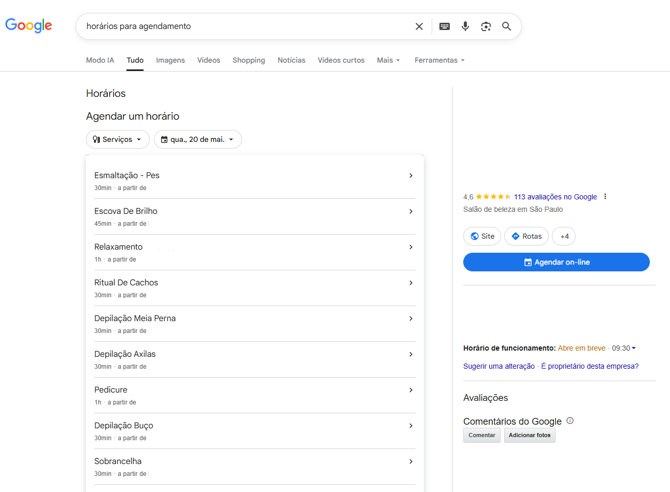Clear the search box with the X icon
The height and width of the screenshot is (492, 670).
(x=419, y=27)
